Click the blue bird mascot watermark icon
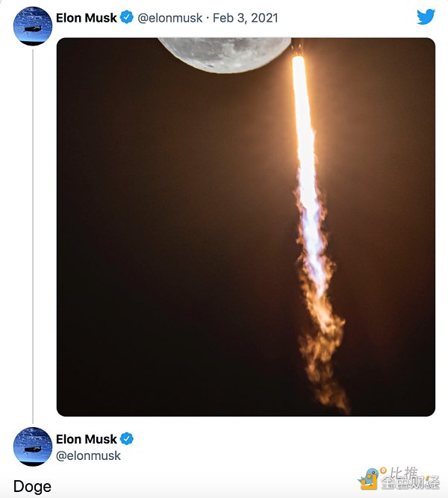The width and height of the screenshot is (448, 498). 368,479
